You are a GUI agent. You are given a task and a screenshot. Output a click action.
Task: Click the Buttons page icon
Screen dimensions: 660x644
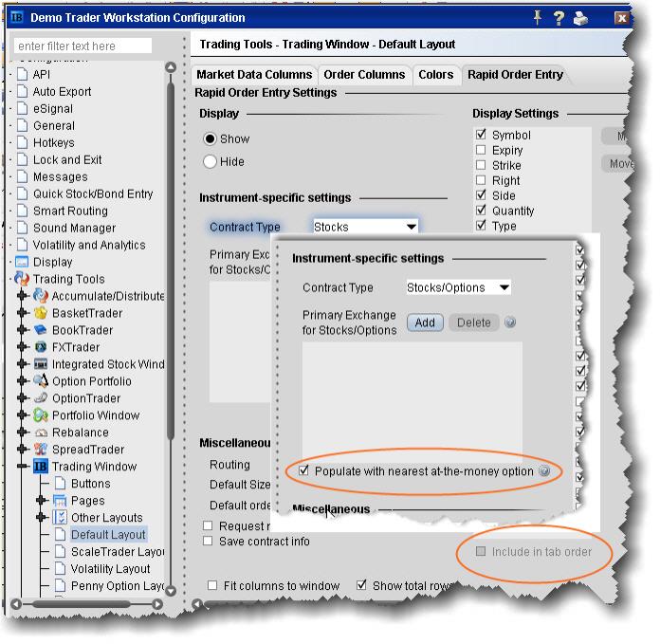tap(60, 483)
